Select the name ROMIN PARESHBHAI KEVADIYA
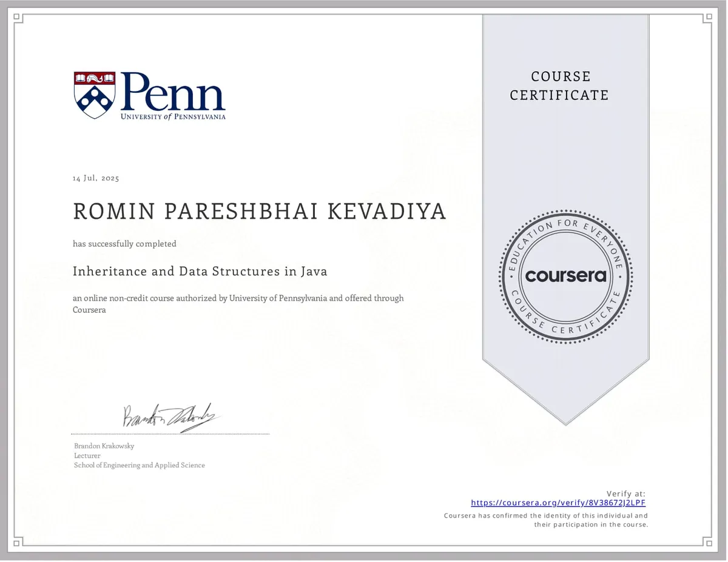 [x=260, y=212]
